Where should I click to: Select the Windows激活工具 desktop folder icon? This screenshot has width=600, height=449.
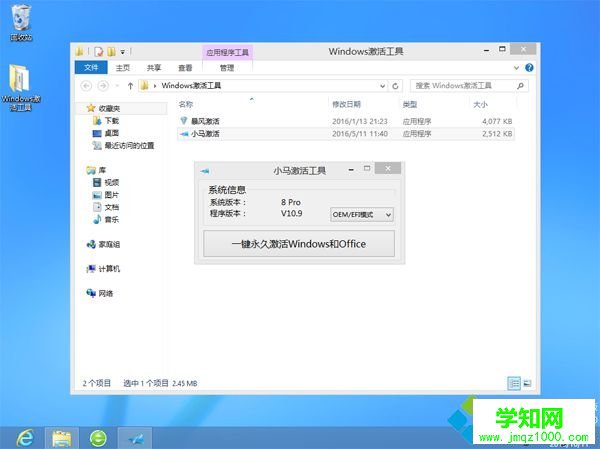[x=21, y=88]
